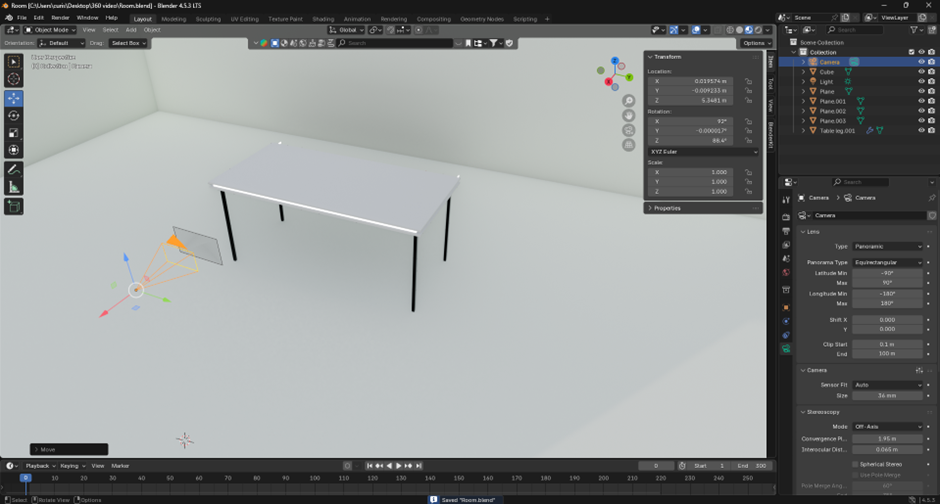Open the Panorama Type Equirectangular dropdown
The width and height of the screenshot is (940, 504).
point(888,262)
